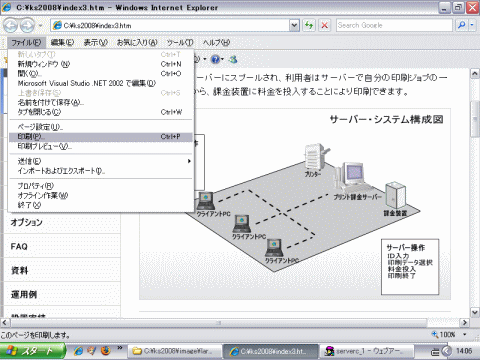Open ページ設定(U)... menu entry

101,127
